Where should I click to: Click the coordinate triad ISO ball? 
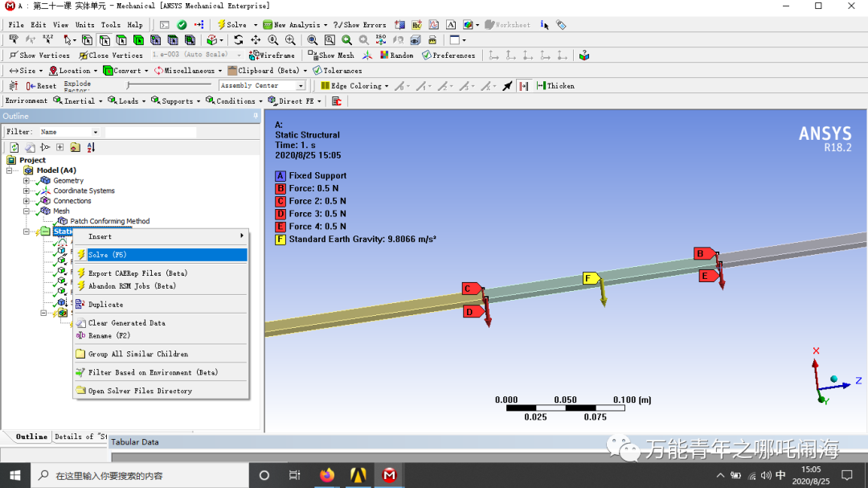coord(833,379)
